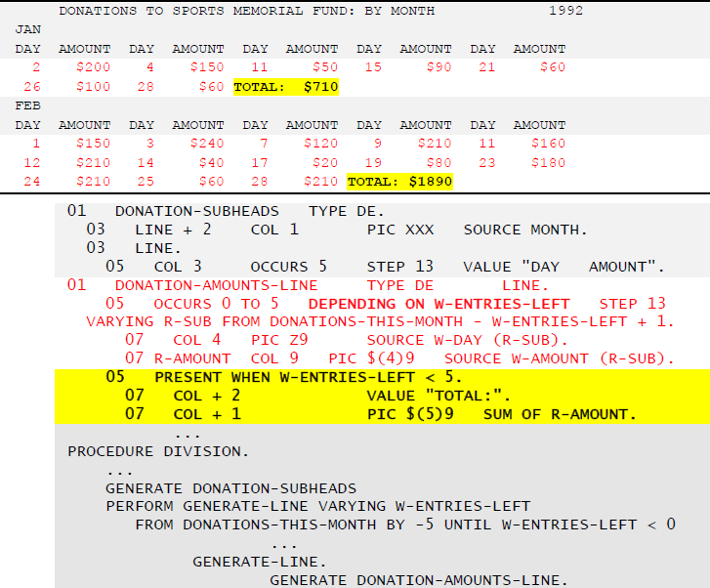Click the '$120' amount for day 7
The height and width of the screenshot is (588, 710).
pos(320,144)
